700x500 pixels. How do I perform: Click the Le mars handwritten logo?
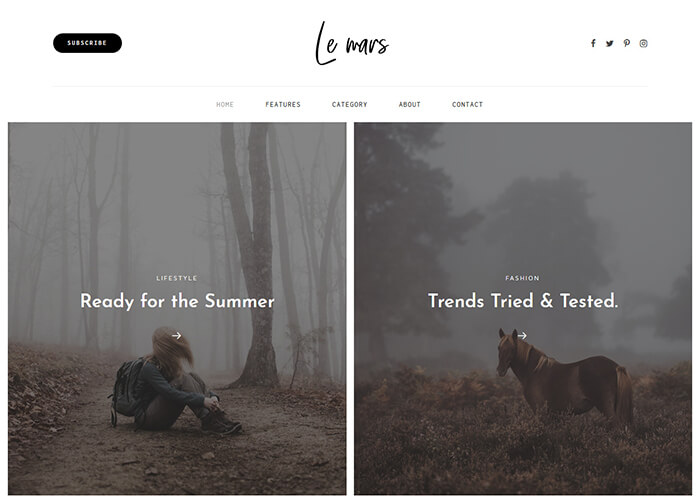(x=352, y=44)
